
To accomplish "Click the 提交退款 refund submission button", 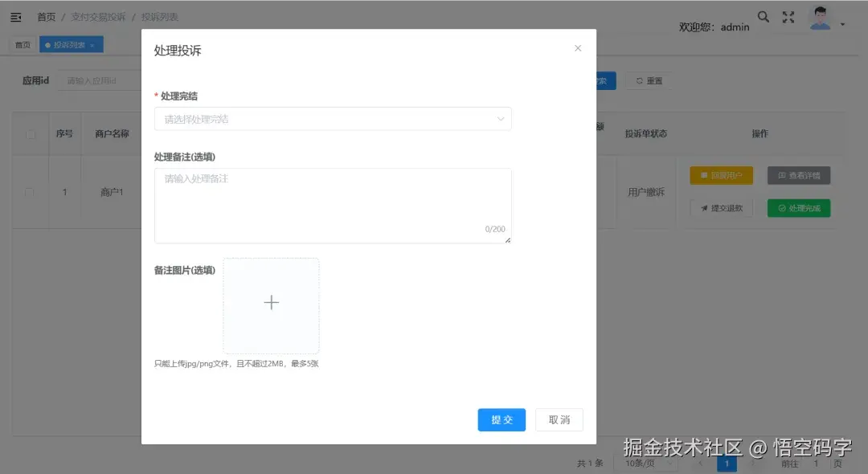I will [x=721, y=208].
